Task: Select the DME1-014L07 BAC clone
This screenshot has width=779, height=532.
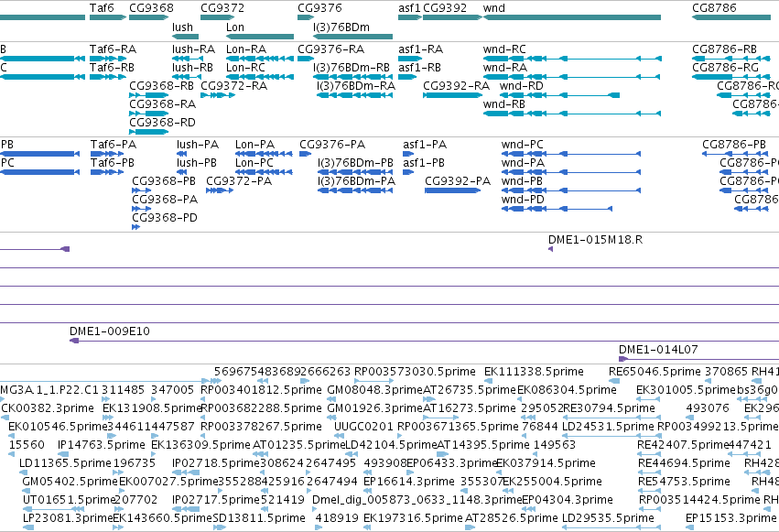Action: pos(698,359)
